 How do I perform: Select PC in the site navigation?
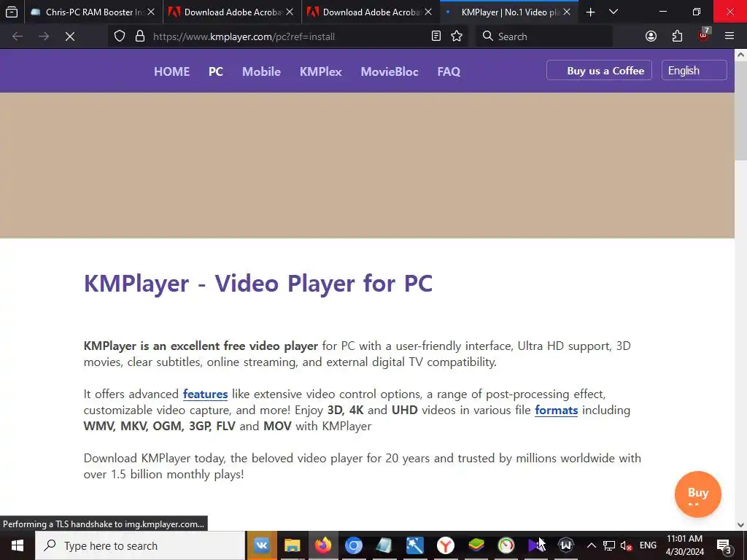[216, 71]
